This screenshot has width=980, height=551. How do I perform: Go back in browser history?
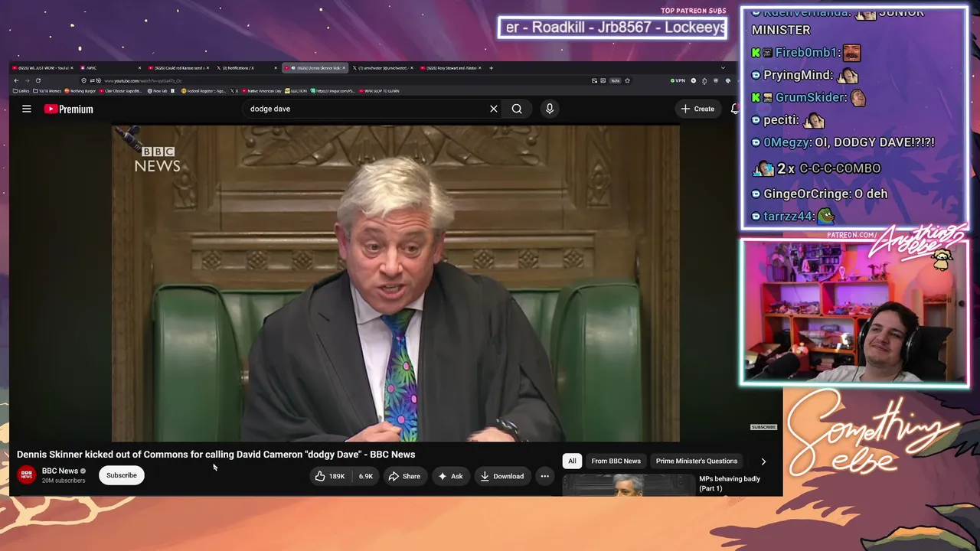pyautogui.click(x=15, y=80)
